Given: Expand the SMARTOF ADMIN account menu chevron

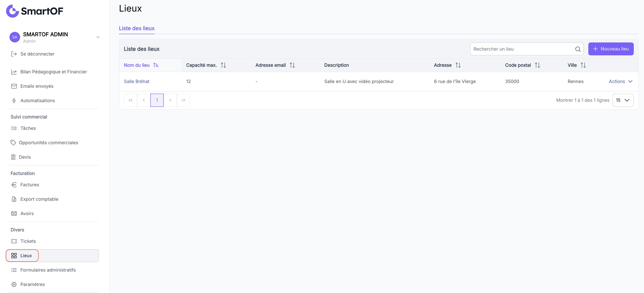Looking at the screenshot, I should click(x=98, y=37).
